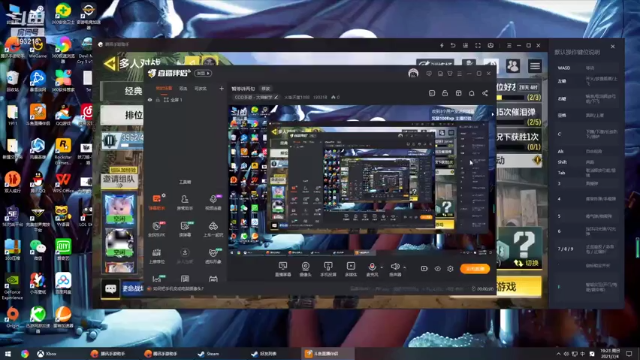Click 切换 to switch the game mode
The image size is (640, 360).
click(x=527, y=263)
